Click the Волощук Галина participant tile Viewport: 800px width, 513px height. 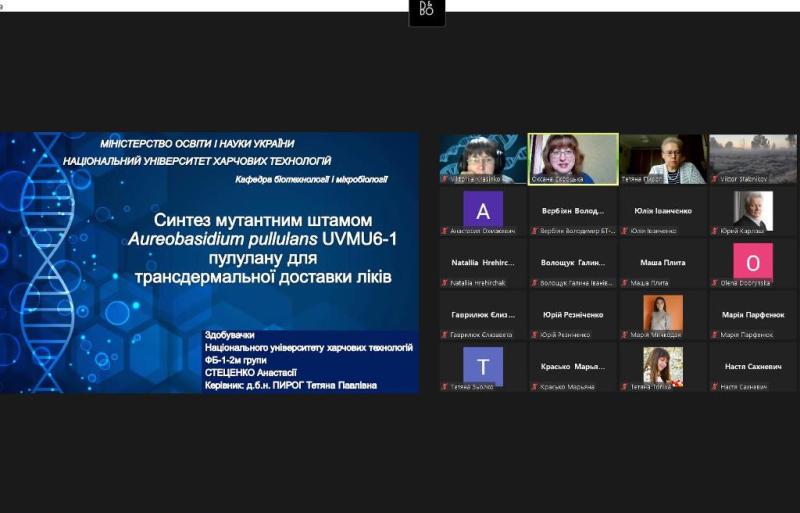click(x=573, y=263)
